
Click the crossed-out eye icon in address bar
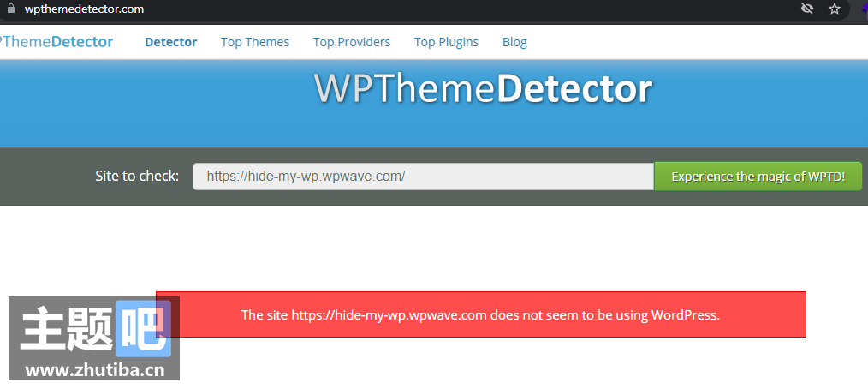tap(807, 9)
